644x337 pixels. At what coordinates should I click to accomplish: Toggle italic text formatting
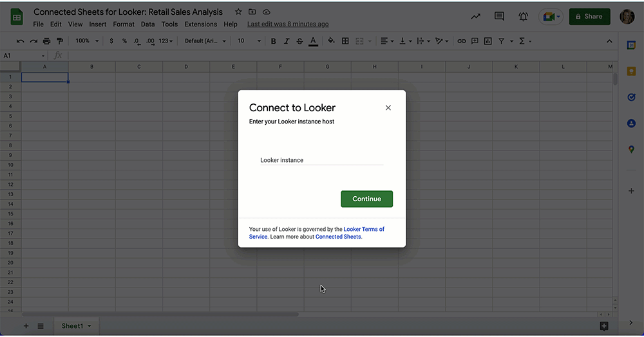click(287, 41)
